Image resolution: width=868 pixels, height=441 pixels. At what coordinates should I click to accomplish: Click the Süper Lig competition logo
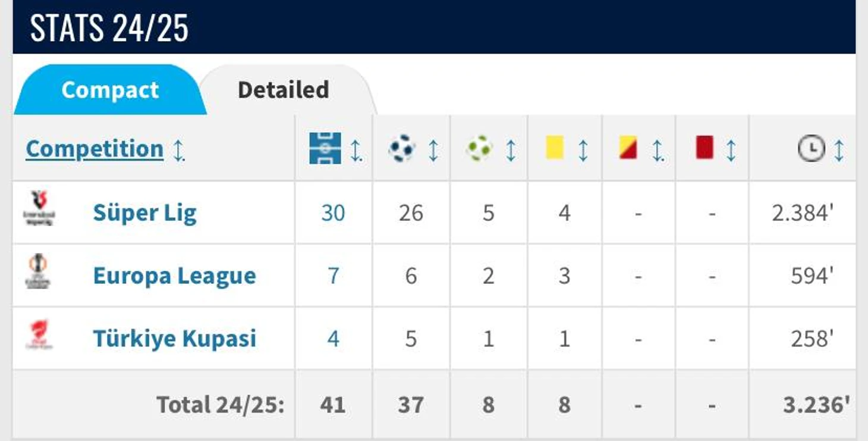[39, 208]
